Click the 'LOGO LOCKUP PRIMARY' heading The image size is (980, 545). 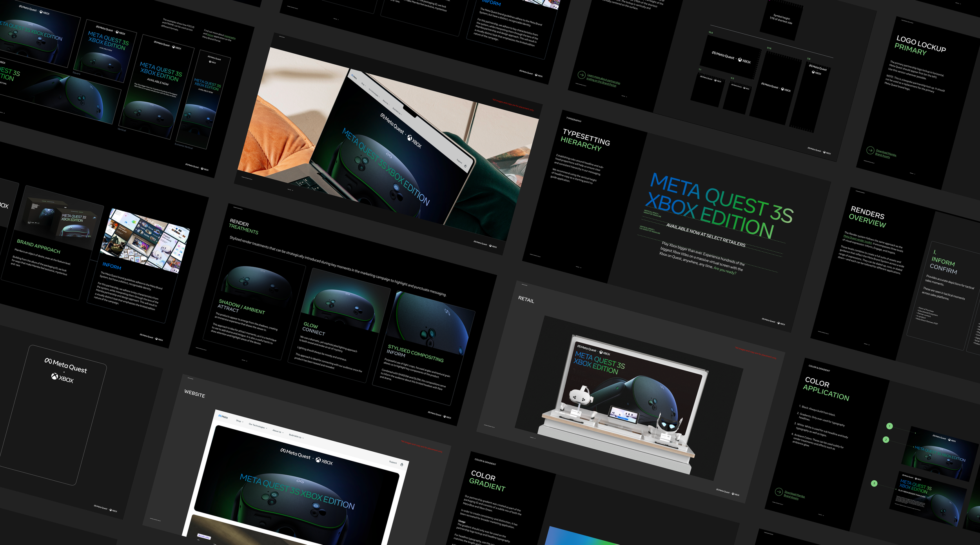coord(920,45)
